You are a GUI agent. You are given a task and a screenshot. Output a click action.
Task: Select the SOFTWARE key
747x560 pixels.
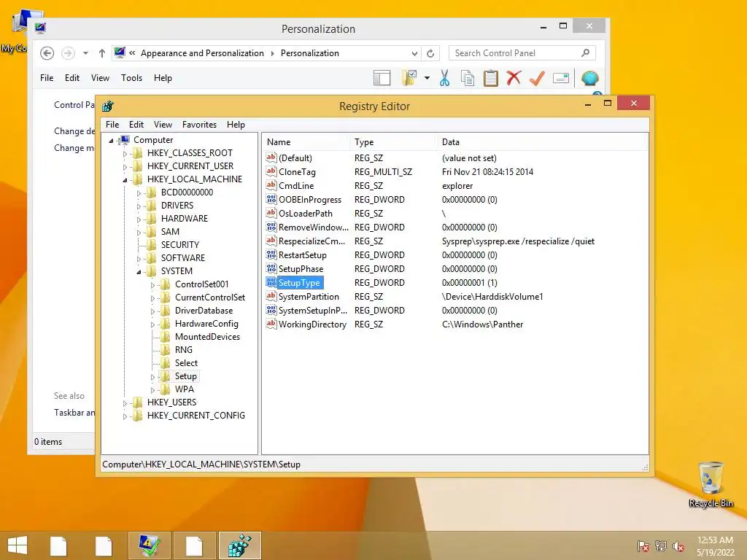(x=183, y=257)
